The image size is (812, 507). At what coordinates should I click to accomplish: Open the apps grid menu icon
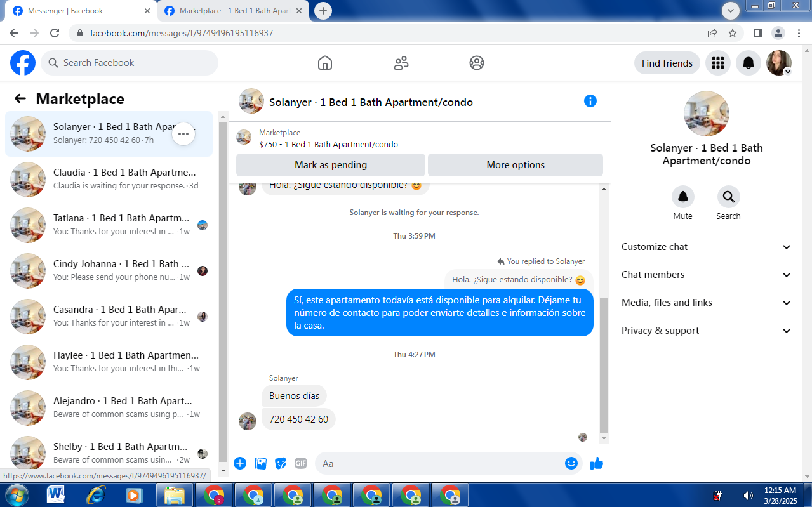[x=718, y=63]
